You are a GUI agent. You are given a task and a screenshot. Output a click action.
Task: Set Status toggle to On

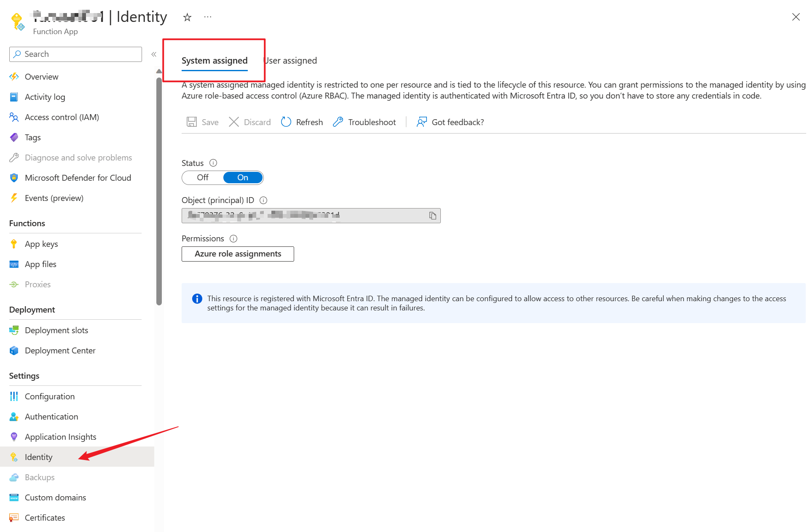click(243, 178)
